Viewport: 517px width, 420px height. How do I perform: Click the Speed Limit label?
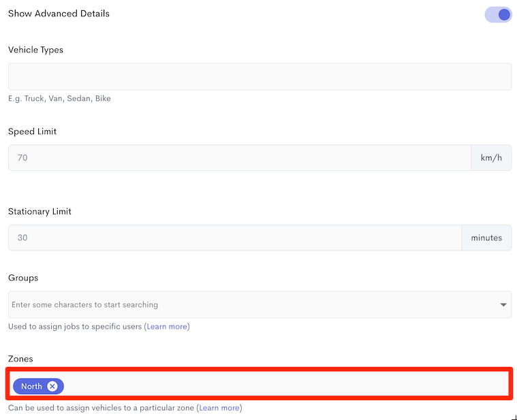tap(32, 131)
